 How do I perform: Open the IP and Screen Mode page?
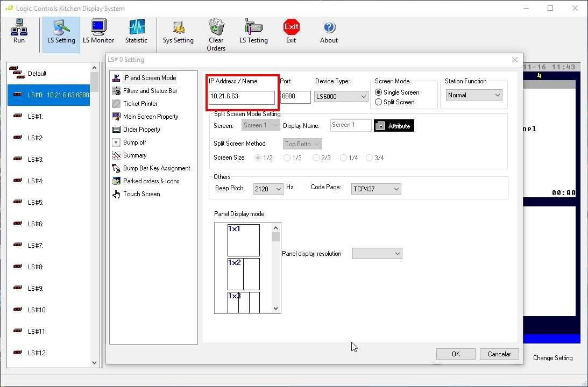click(144, 78)
